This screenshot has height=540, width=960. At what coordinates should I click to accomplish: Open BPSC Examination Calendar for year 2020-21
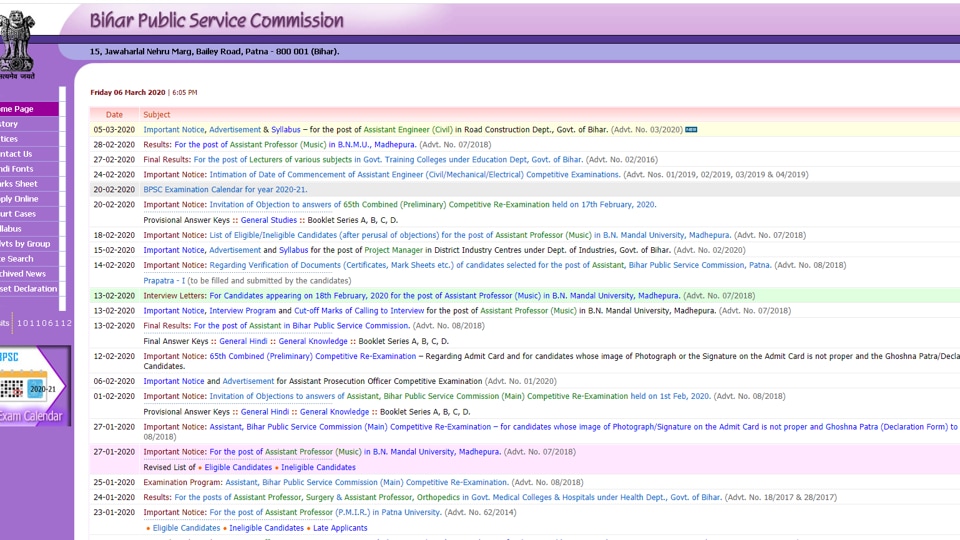point(225,190)
